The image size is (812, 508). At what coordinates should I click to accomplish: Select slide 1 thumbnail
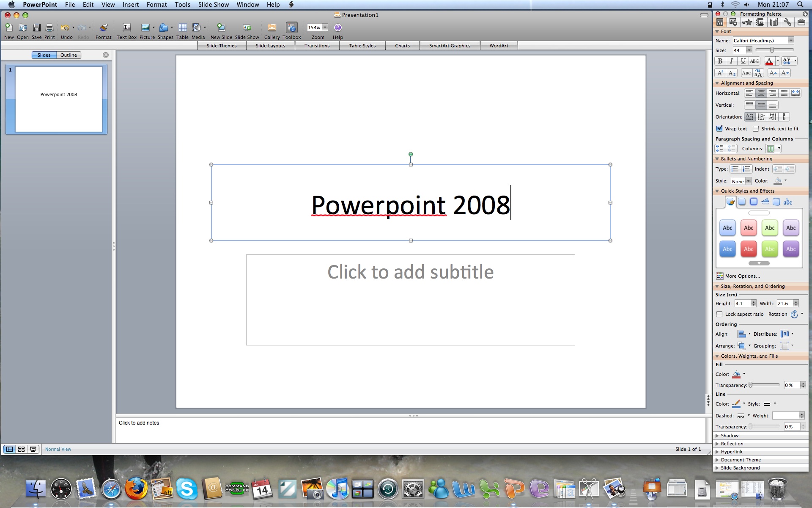(59, 99)
